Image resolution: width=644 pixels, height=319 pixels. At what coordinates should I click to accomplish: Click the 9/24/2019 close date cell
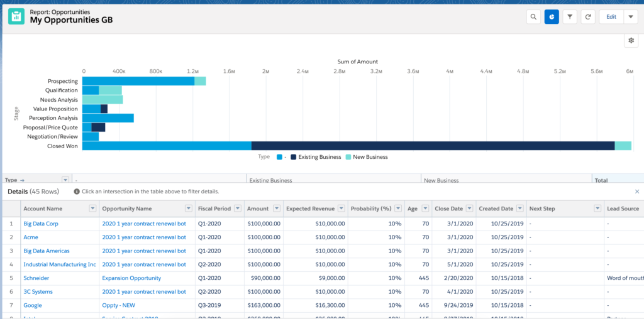[454, 305]
